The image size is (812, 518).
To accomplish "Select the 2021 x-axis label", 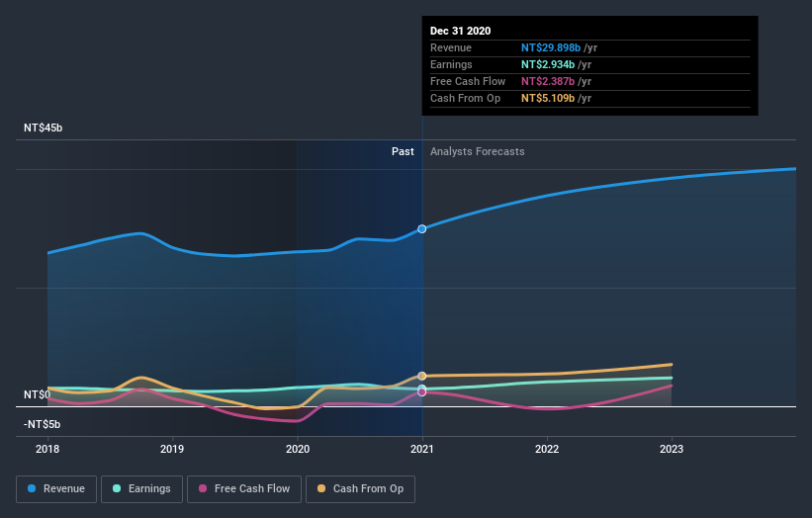I will pos(422,449).
